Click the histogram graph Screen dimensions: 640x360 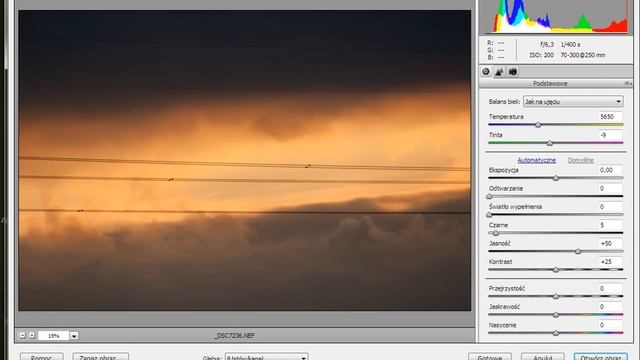557,16
